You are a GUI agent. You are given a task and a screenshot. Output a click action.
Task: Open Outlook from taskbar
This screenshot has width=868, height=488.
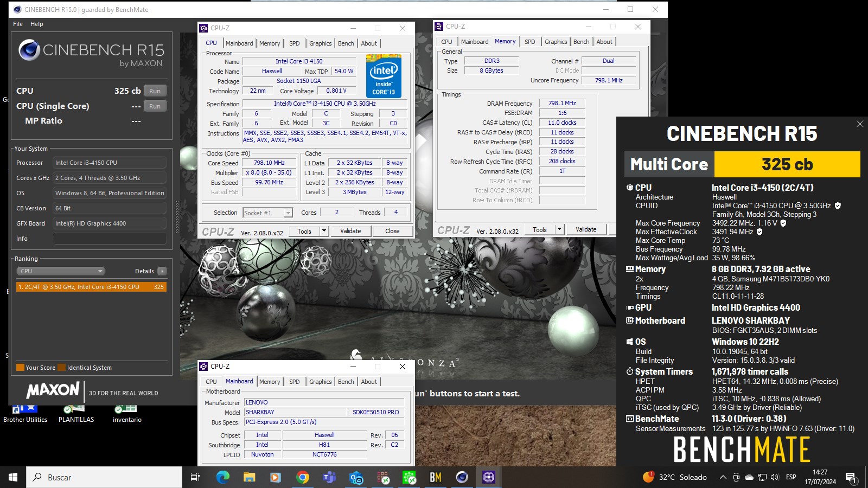click(x=356, y=477)
